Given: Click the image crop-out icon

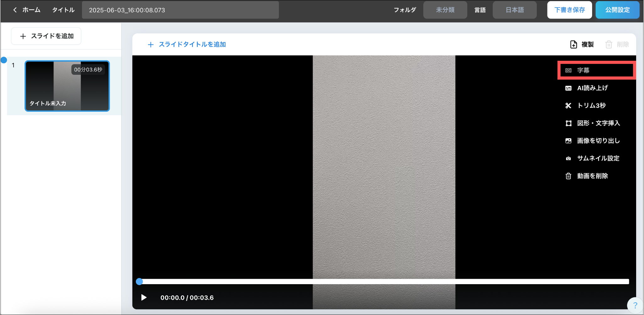Looking at the screenshot, I should point(569,141).
